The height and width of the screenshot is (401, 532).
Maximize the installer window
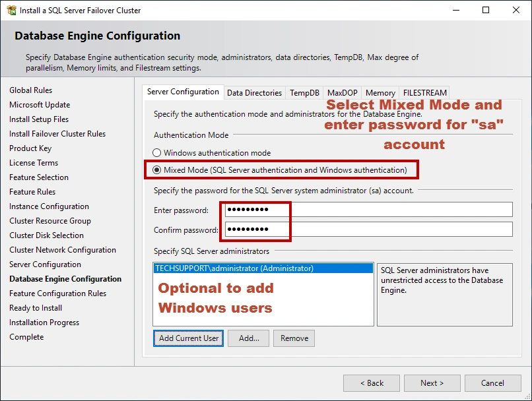pos(486,11)
